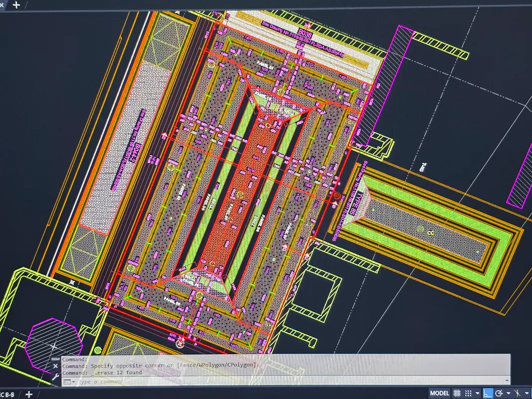Open the snap mode settings dropdown arrow

[x=478, y=394]
